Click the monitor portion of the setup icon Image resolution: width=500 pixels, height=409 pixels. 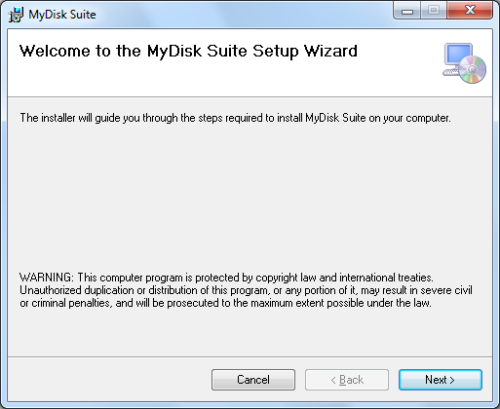[458, 54]
